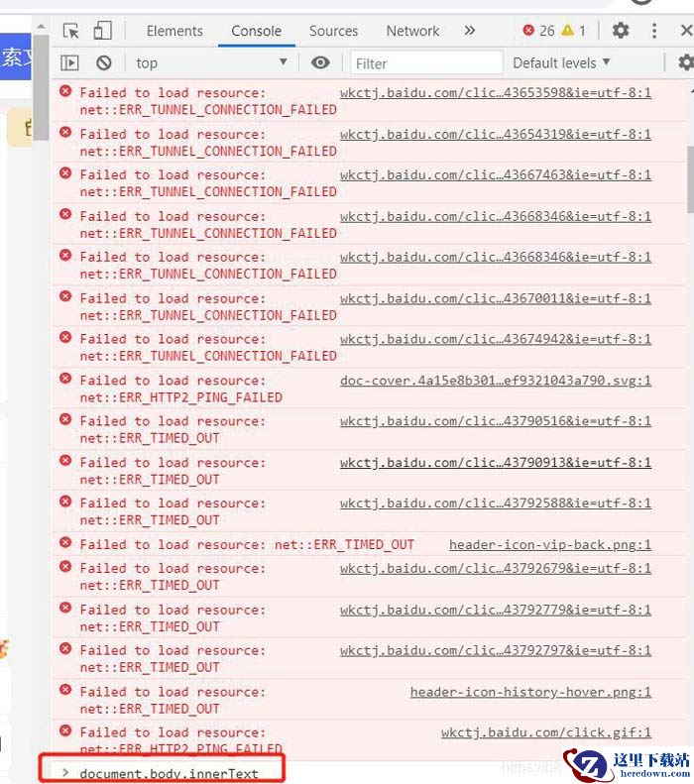694x784 pixels.
Task: Toggle the device toolbar icon
Action: point(102,31)
